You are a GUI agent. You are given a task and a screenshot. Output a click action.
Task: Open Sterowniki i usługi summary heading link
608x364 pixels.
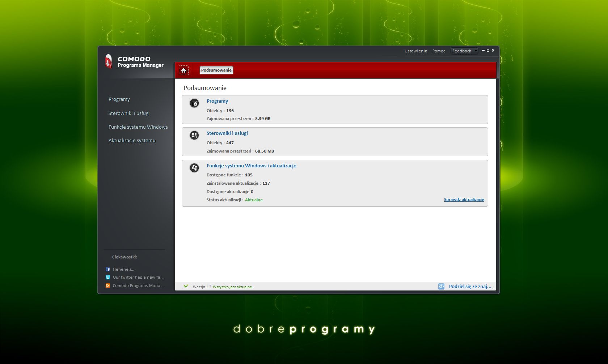(227, 133)
